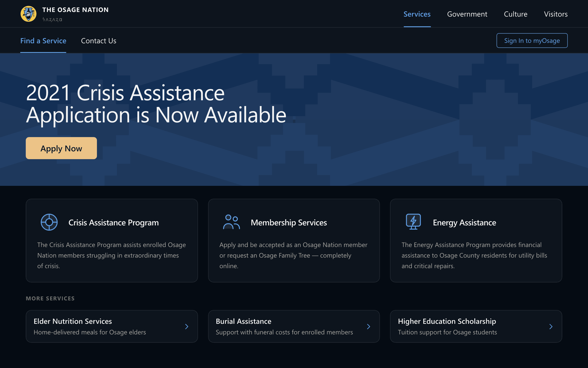Screen dimensions: 588x368
Task: Select the Higher Education Scholarship title
Action: point(447,321)
